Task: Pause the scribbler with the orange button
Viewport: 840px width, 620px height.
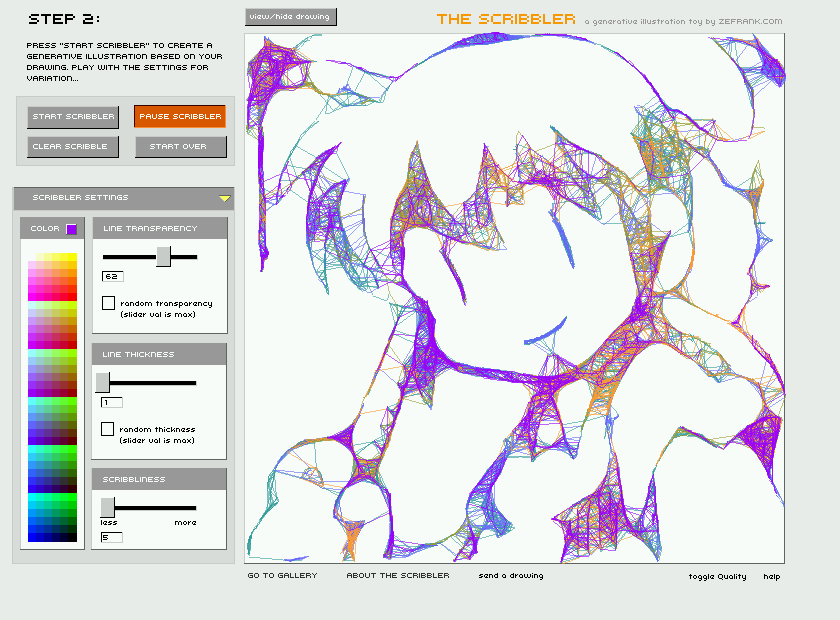Action: tap(180, 116)
